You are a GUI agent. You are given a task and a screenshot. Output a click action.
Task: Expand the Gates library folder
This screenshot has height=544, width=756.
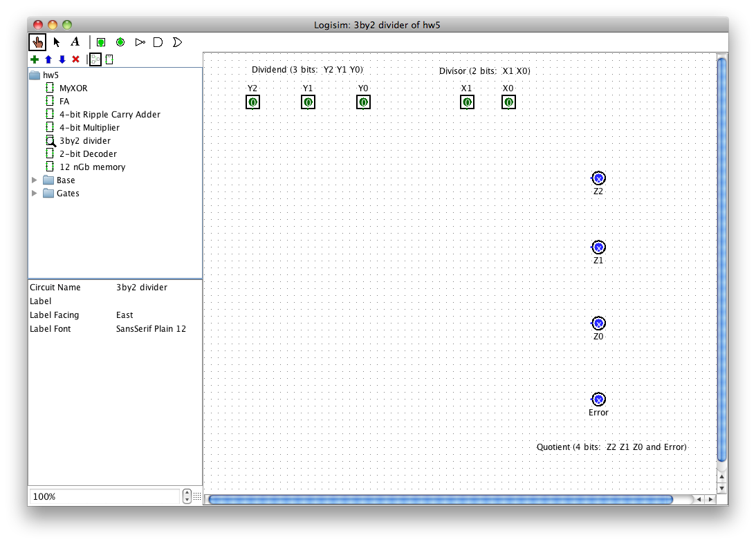point(35,194)
